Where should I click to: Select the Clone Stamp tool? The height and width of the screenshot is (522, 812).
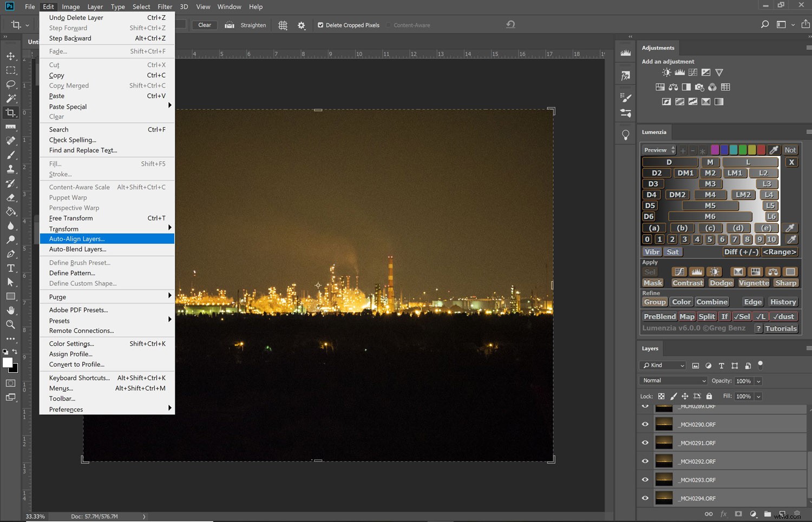point(11,169)
